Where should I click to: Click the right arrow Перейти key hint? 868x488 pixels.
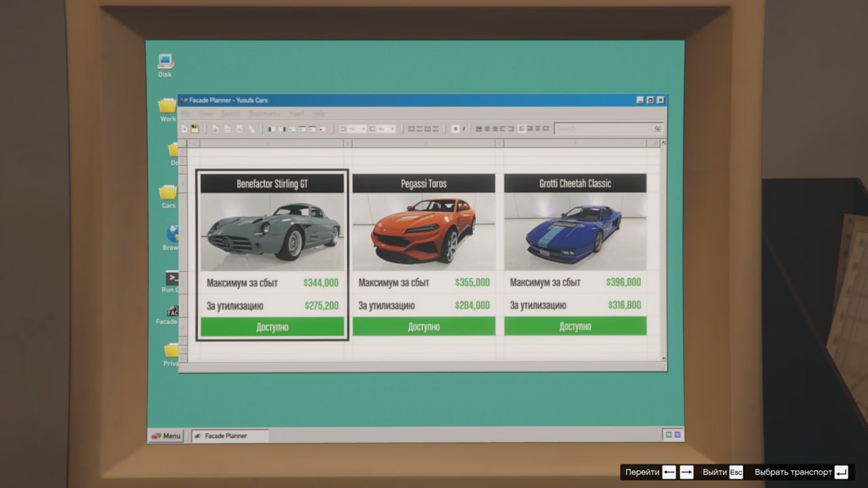(x=686, y=473)
